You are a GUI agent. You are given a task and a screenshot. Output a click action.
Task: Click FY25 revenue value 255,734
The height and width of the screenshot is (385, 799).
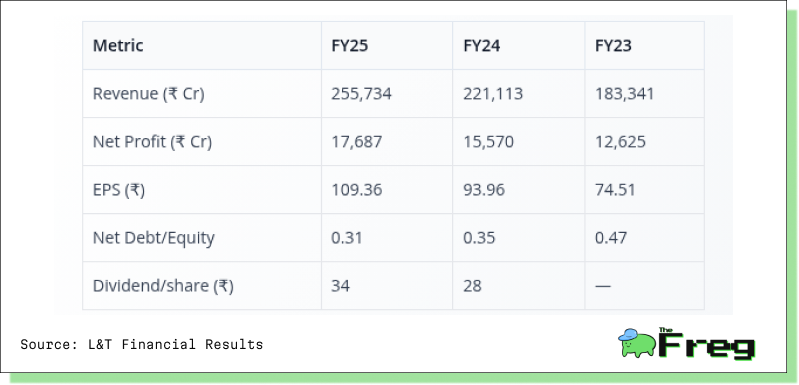click(x=361, y=94)
